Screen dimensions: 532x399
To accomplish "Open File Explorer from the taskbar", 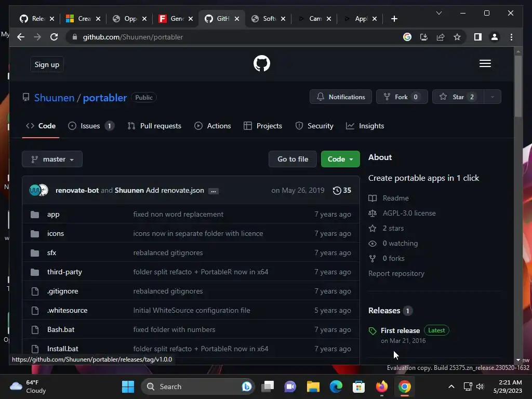I will (313, 387).
